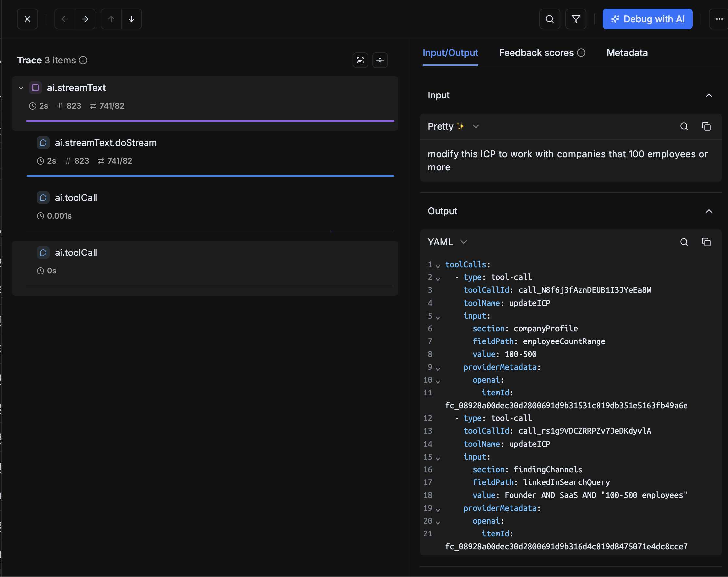Click the Debug with AI button
The height and width of the screenshot is (577, 728).
[647, 19]
